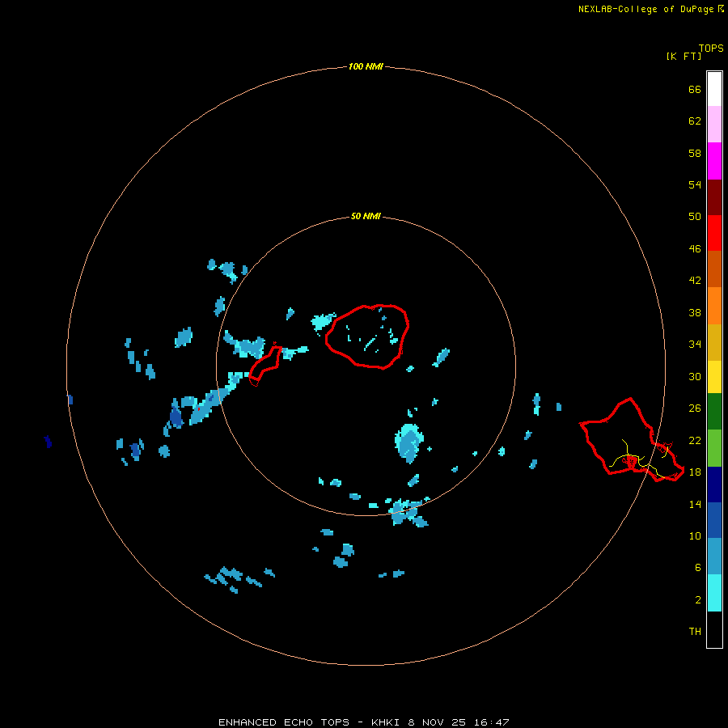Choose the cyan legend swatch
The image size is (728, 728).
(x=714, y=593)
